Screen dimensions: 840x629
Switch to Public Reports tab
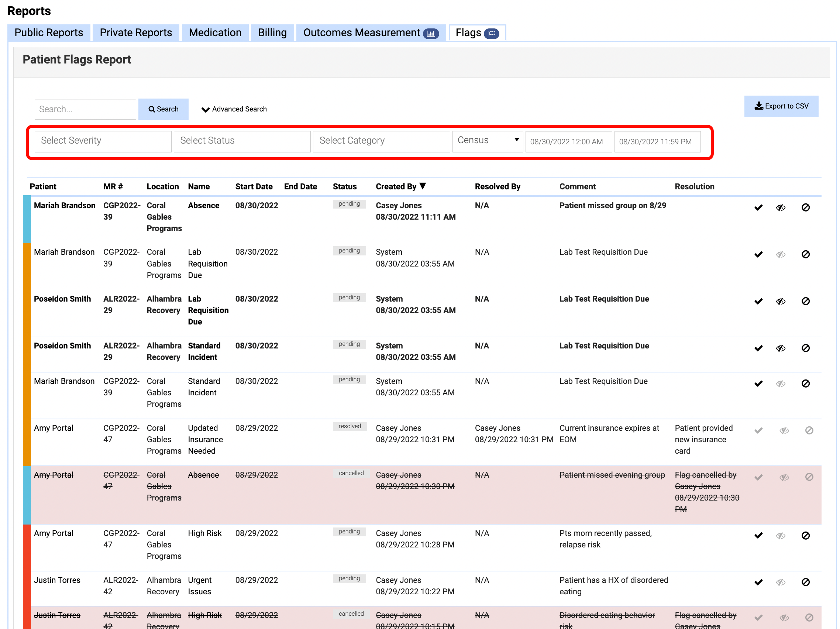coord(49,32)
